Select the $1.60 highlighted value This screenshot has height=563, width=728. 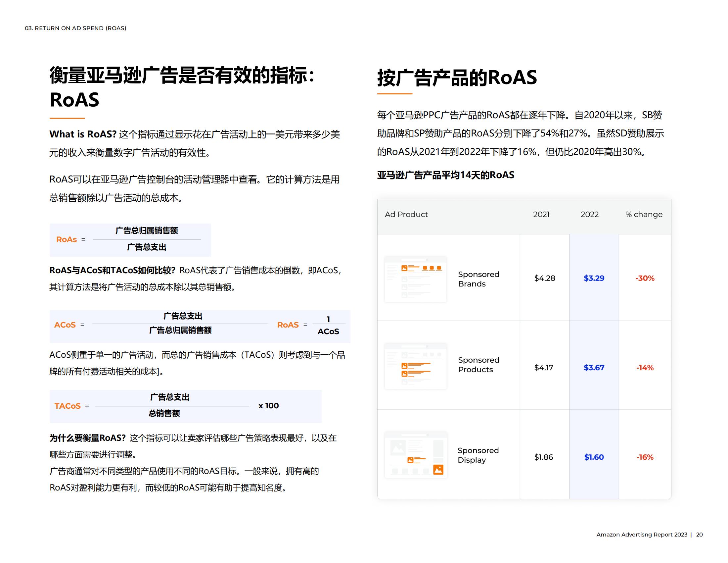click(x=594, y=457)
